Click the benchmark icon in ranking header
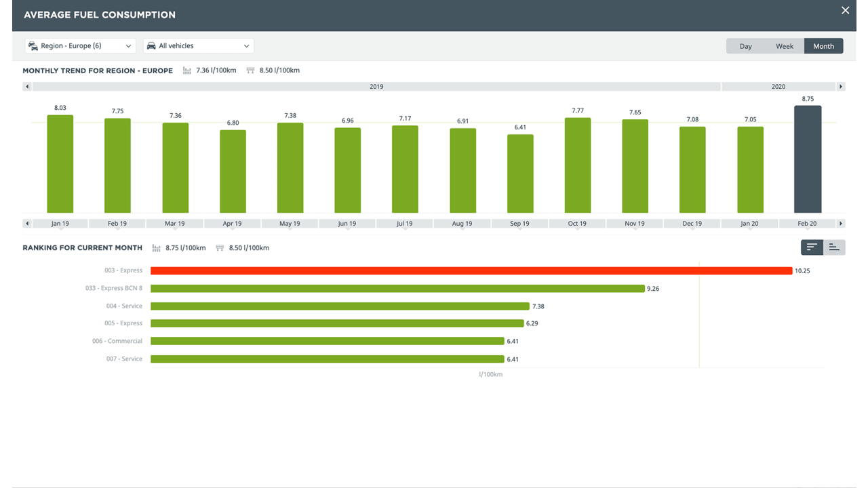 click(x=219, y=247)
